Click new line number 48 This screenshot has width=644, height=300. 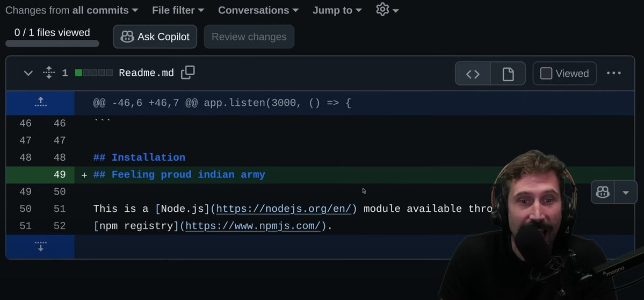60,158
